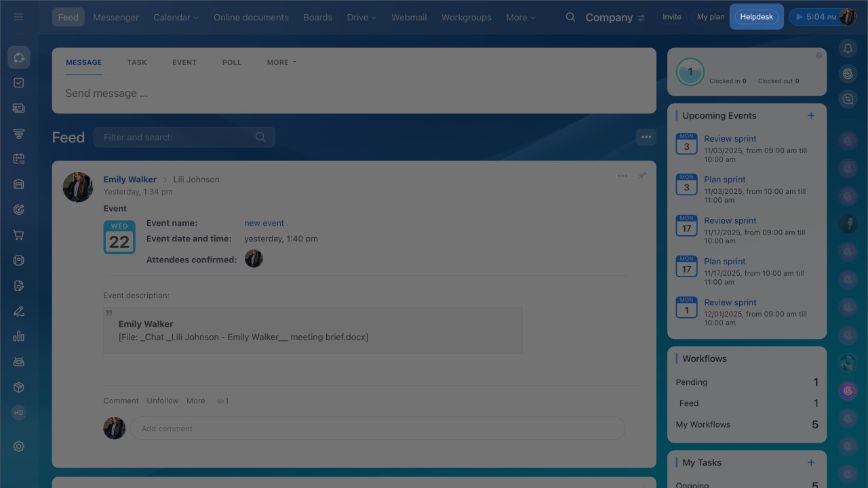Switch to the TASK tab in the composer
The width and height of the screenshot is (868, 488).
[137, 62]
